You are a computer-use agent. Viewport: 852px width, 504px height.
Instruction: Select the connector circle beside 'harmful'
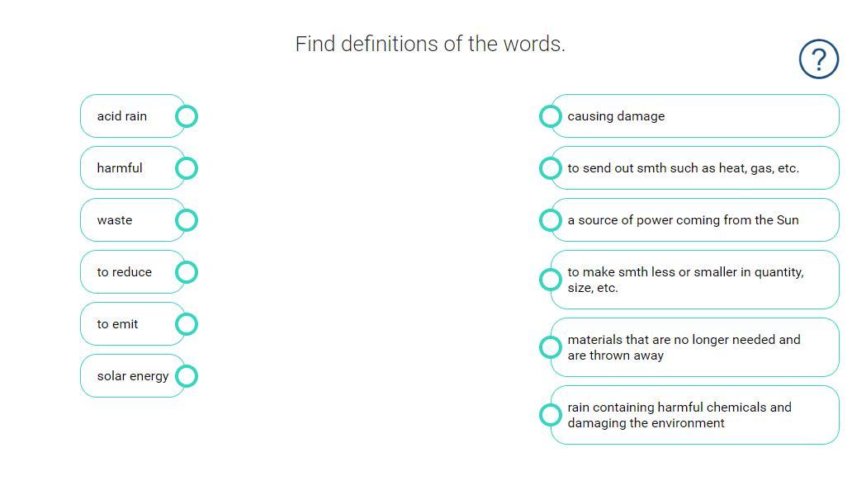[187, 168]
